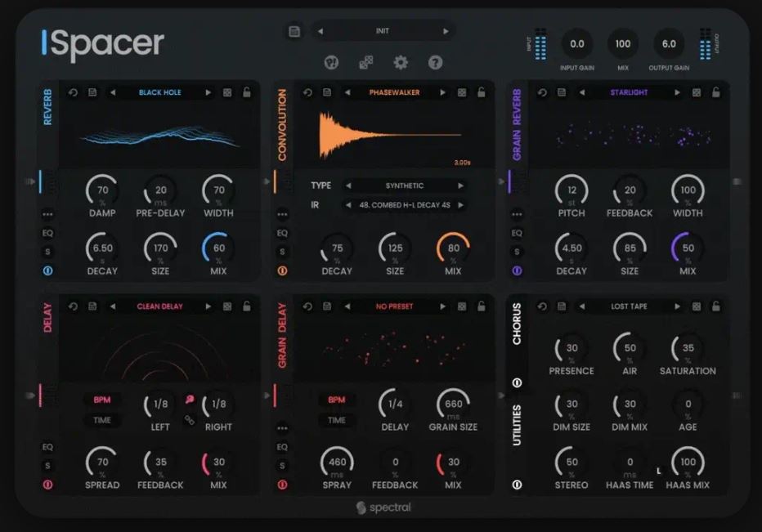Viewport: 762px width, 532px height.
Task: Open the settings gear in top toolbar
Action: 401,63
